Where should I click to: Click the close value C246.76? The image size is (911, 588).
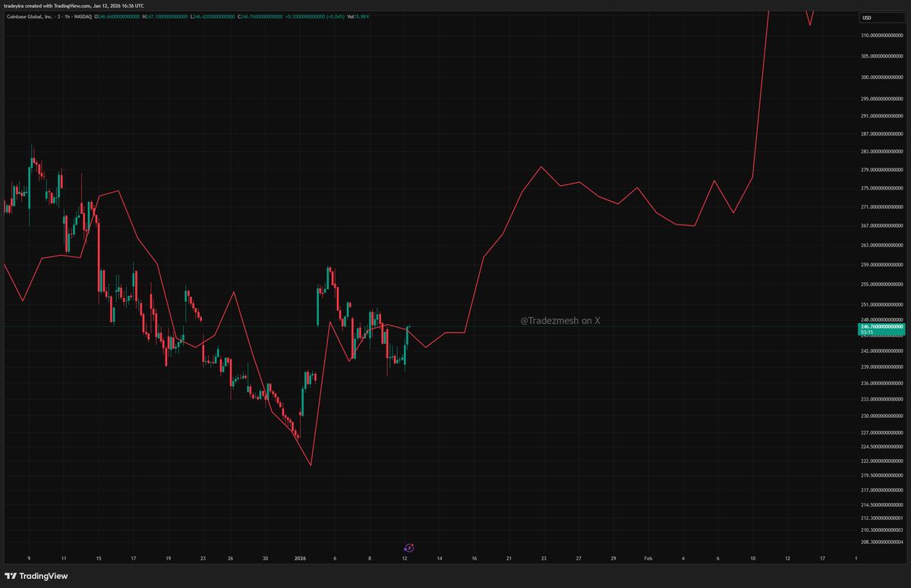[x=260, y=16]
